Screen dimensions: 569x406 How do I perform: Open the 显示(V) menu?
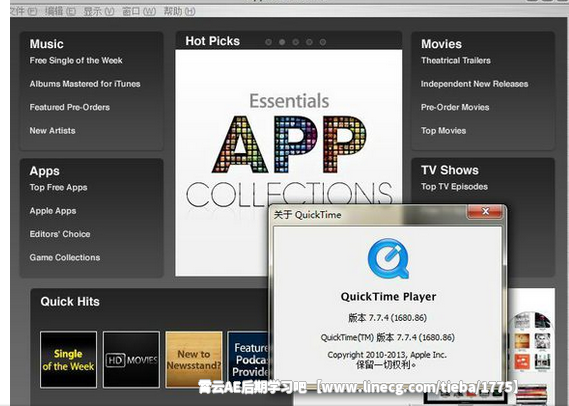tap(99, 12)
